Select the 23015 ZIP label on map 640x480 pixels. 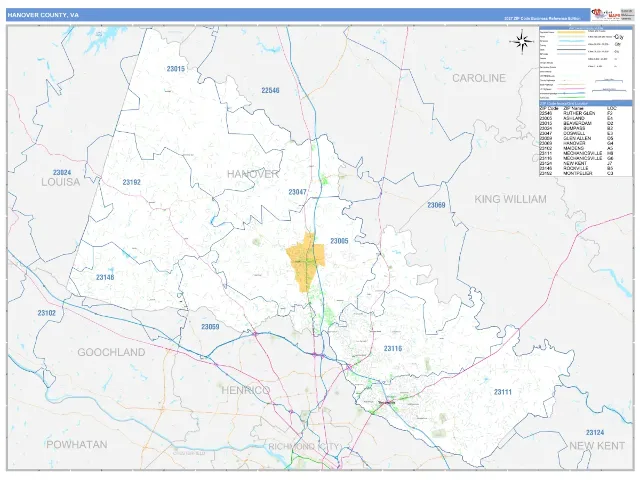pos(176,69)
